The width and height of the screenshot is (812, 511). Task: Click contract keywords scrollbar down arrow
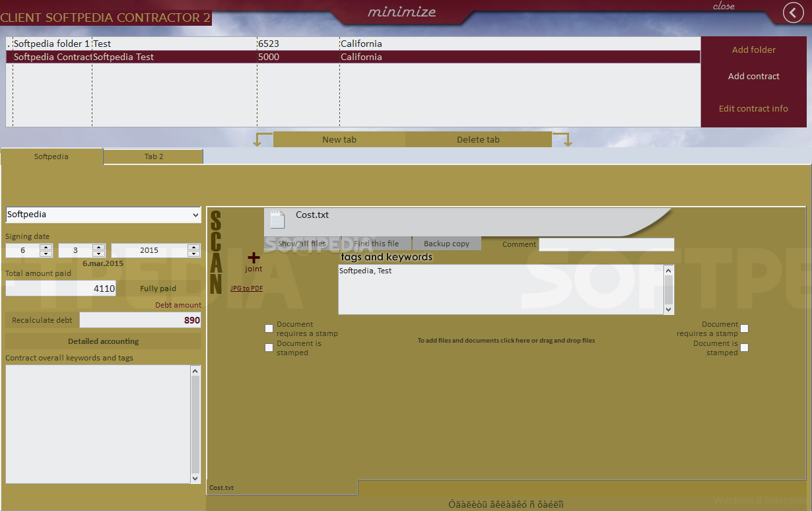point(195,479)
